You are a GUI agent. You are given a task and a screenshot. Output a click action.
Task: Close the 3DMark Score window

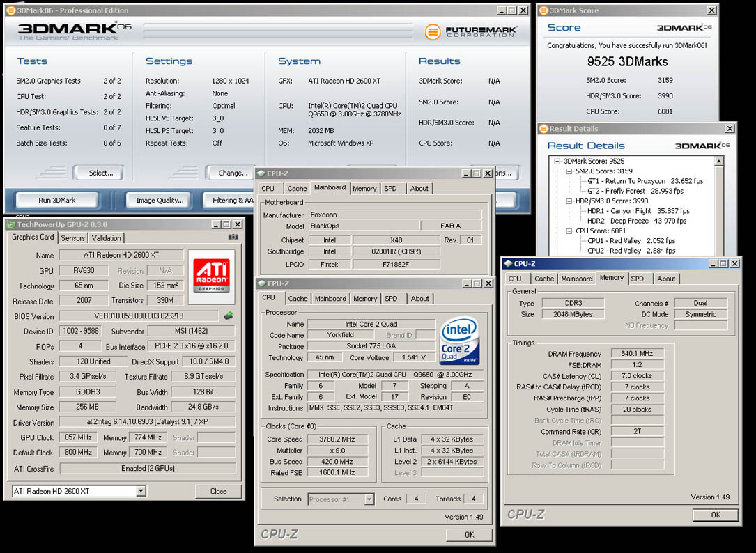(x=711, y=10)
